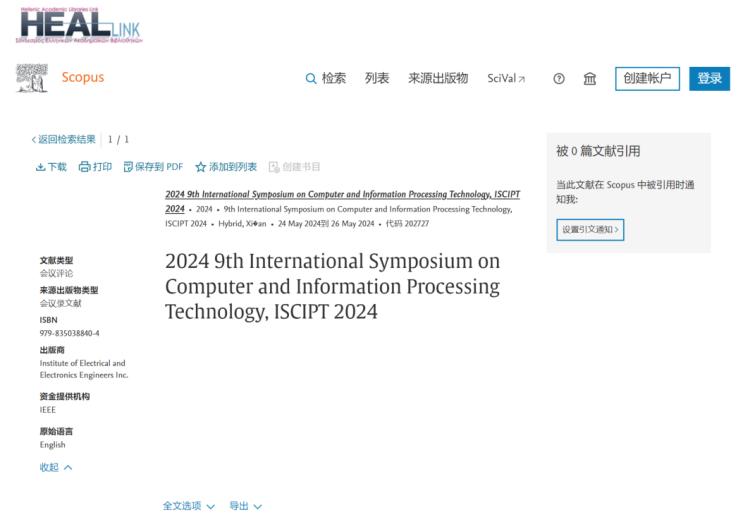Viewport: 743px width, 522px height.
Task: Click the magnifier 检索 search icon
Action: [x=311, y=79]
